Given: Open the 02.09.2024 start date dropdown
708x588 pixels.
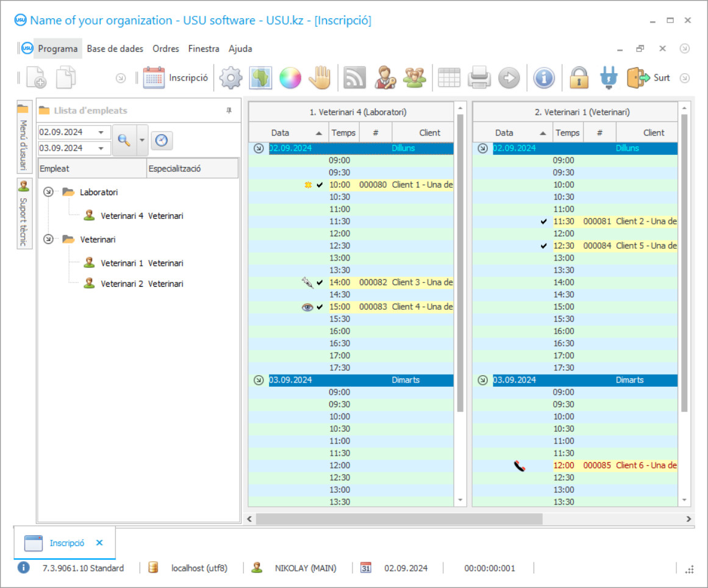Looking at the screenshot, I should click(101, 132).
